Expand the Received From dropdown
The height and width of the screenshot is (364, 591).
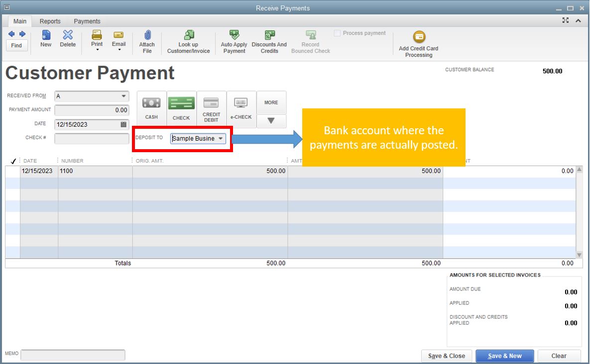(x=123, y=96)
